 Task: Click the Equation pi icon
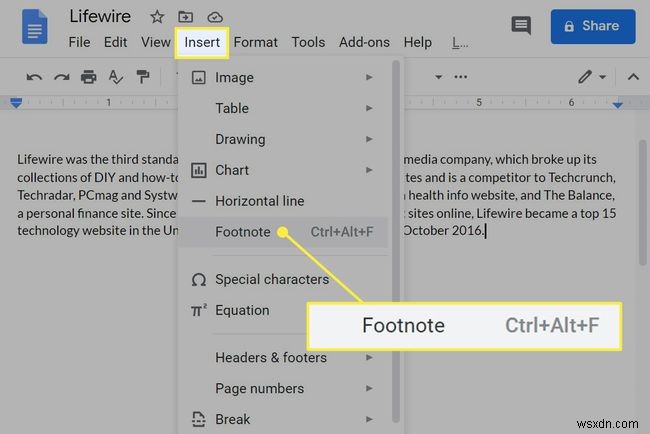click(199, 310)
